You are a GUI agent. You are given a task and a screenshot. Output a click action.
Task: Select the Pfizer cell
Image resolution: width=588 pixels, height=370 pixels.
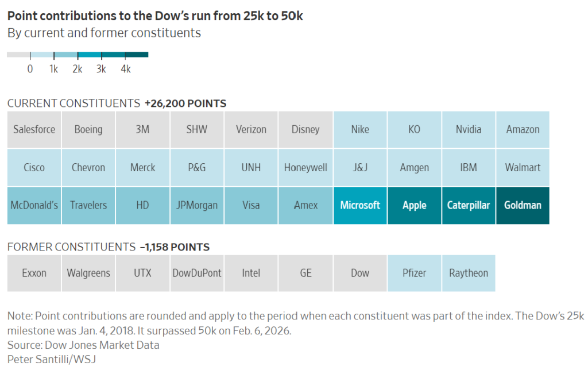[x=415, y=273]
